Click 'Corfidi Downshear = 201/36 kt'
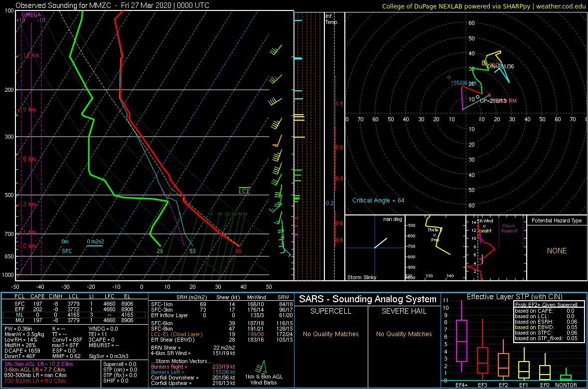This screenshot has height=389, width=588. (193, 378)
